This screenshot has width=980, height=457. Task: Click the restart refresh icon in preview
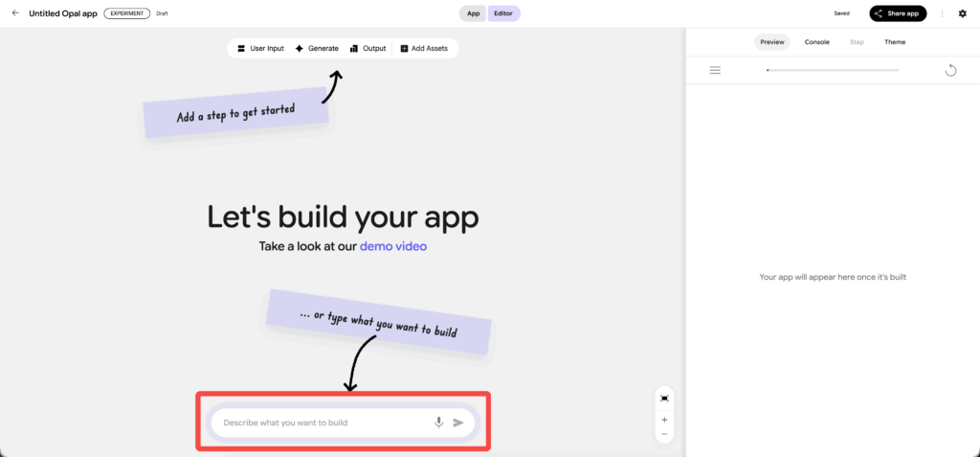click(x=950, y=70)
